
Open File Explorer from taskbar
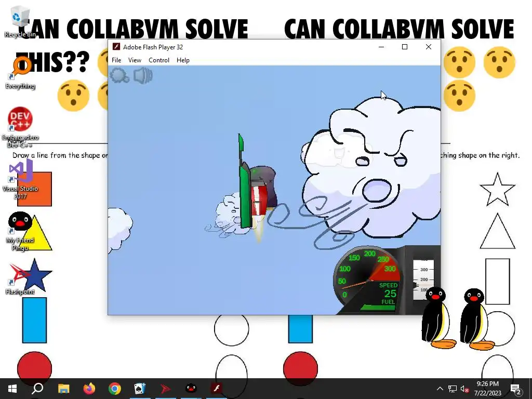63,389
